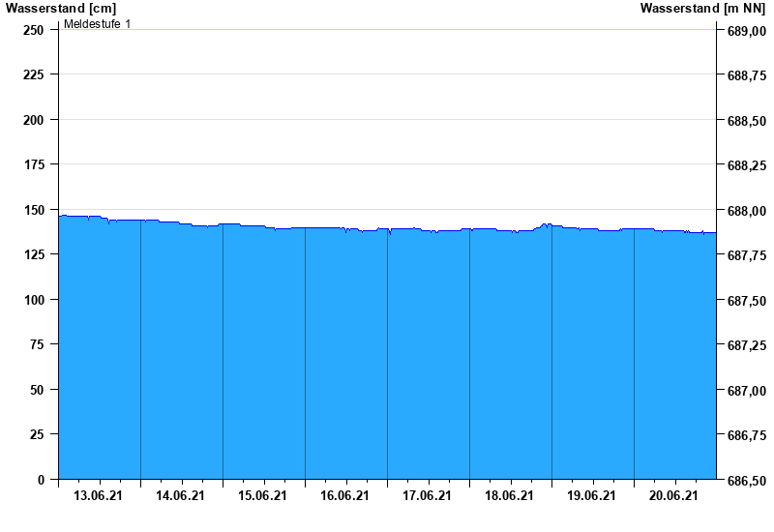Viewport: 774px width, 532px height.
Task: Click the 687,50 m NN tick label
Action: pyautogui.click(x=746, y=301)
